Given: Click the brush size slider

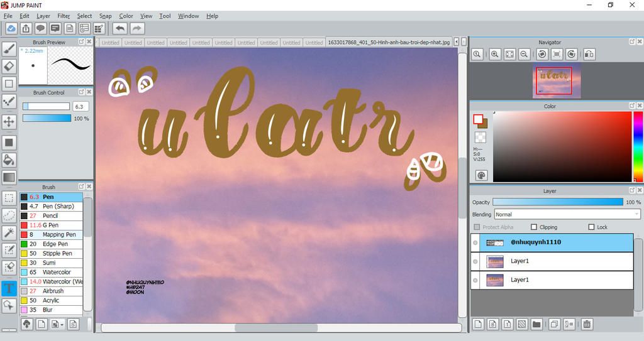Looking at the screenshot, I should point(46,106).
